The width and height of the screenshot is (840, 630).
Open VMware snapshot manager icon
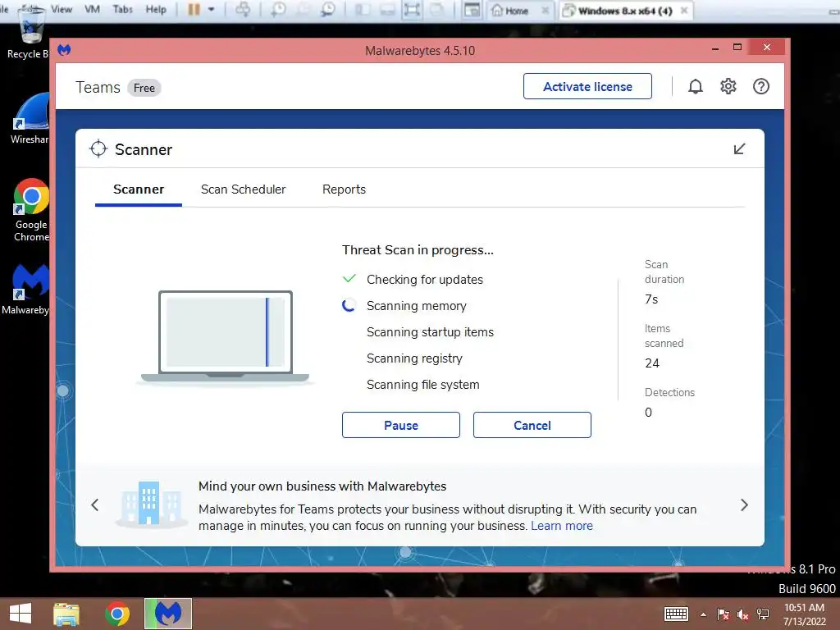click(328, 9)
